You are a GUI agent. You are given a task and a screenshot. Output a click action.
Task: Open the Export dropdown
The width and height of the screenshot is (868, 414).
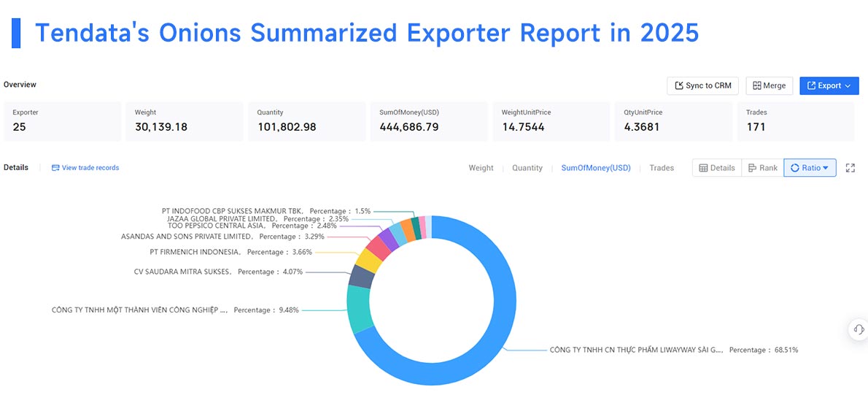pos(829,86)
